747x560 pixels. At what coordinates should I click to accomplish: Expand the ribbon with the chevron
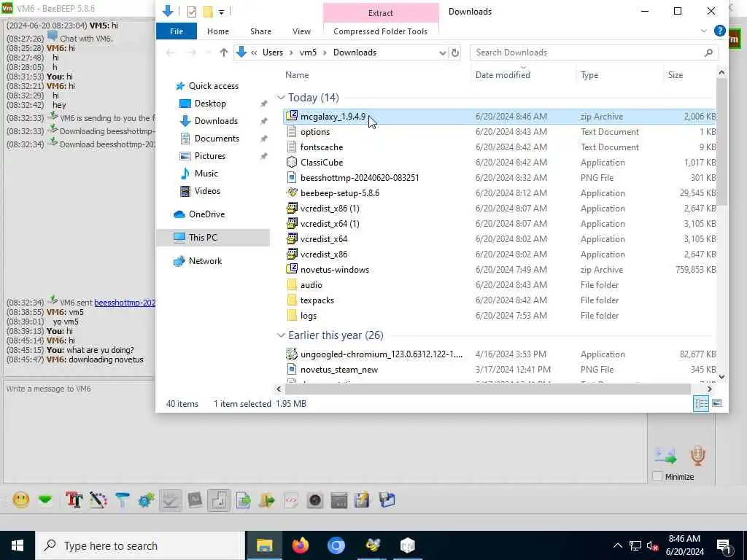pos(704,31)
